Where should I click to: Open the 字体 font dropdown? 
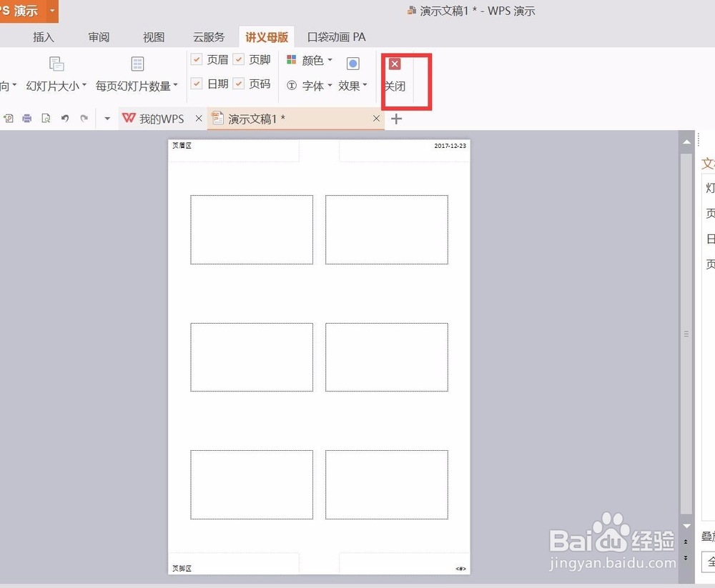point(310,86)
